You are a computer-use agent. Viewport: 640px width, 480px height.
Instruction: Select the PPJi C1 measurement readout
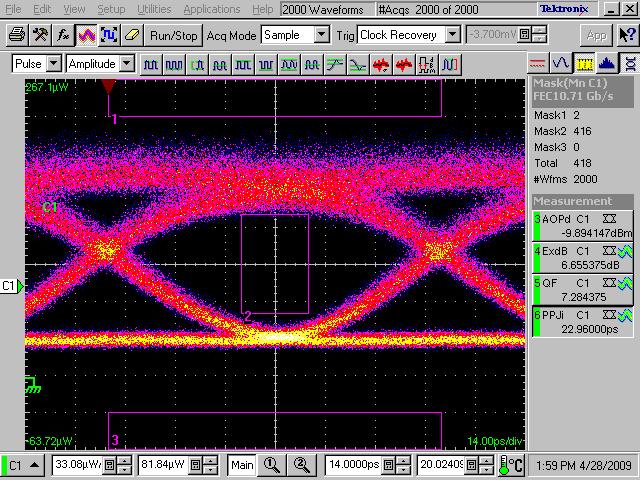coord(583,322)
